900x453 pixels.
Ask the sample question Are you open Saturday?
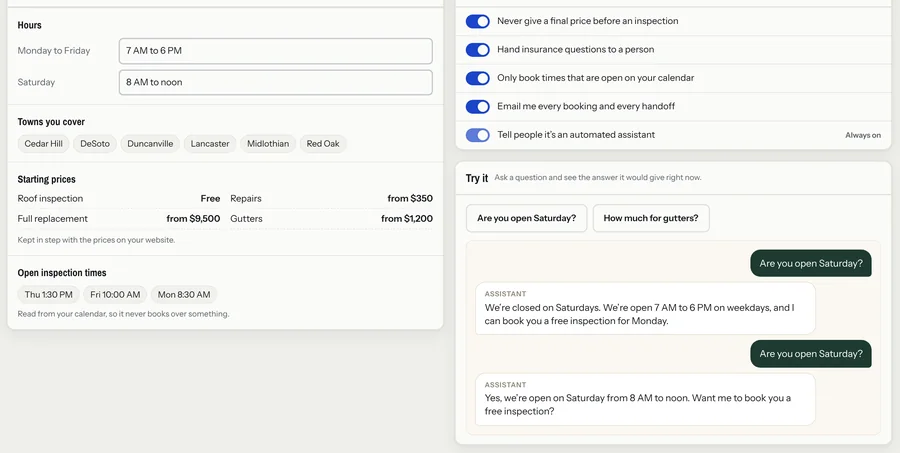tap(526, 218)
